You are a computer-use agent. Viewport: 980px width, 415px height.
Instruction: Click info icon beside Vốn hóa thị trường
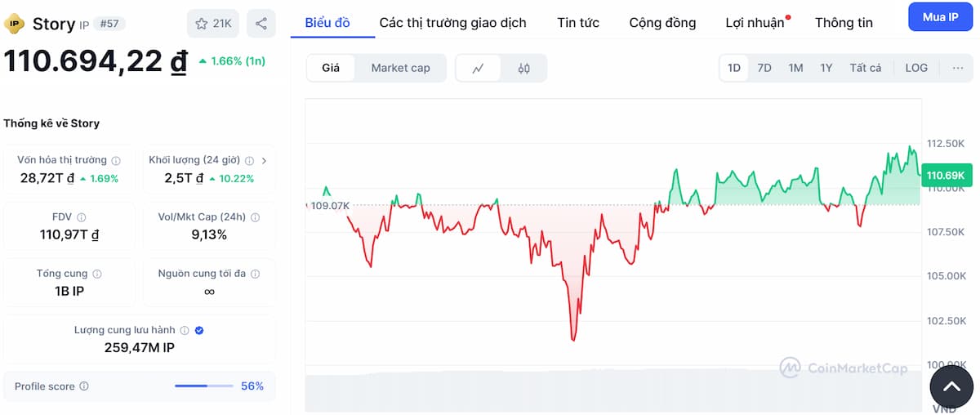[x=116, y=161]
